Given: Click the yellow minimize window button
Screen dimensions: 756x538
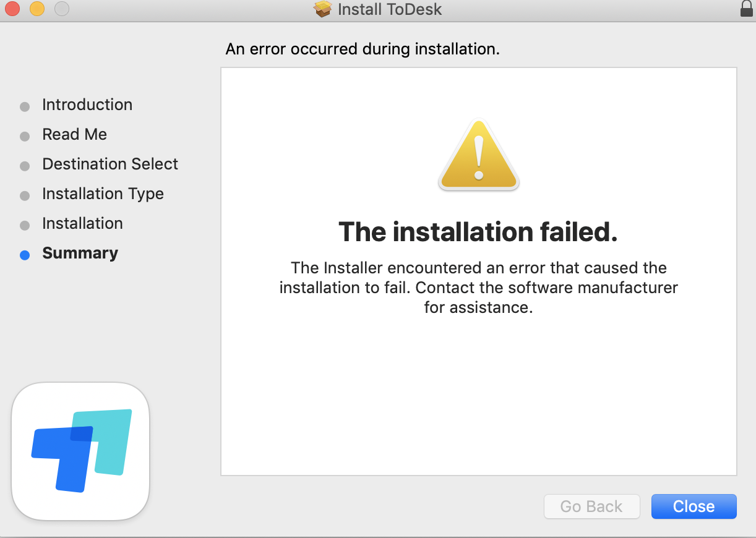Looking at the screenshot, I should pos(37,9).
